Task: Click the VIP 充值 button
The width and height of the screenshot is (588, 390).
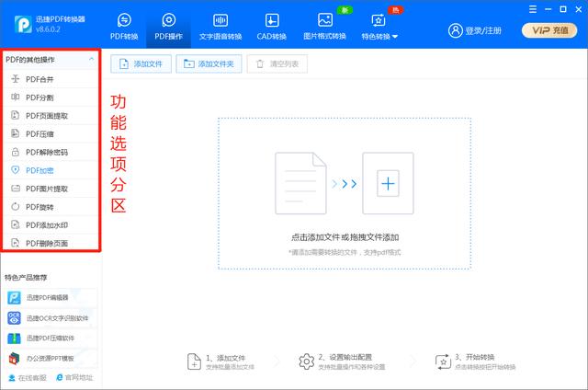Action: [549, 30]
